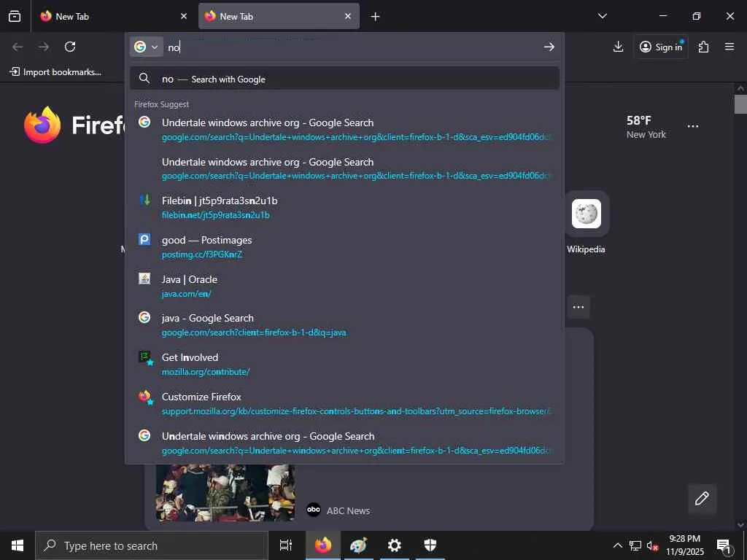The width and height of the screenshot is (747, 560).
Task: Click the Go arrow in the address bar
Action: [549, 47]
